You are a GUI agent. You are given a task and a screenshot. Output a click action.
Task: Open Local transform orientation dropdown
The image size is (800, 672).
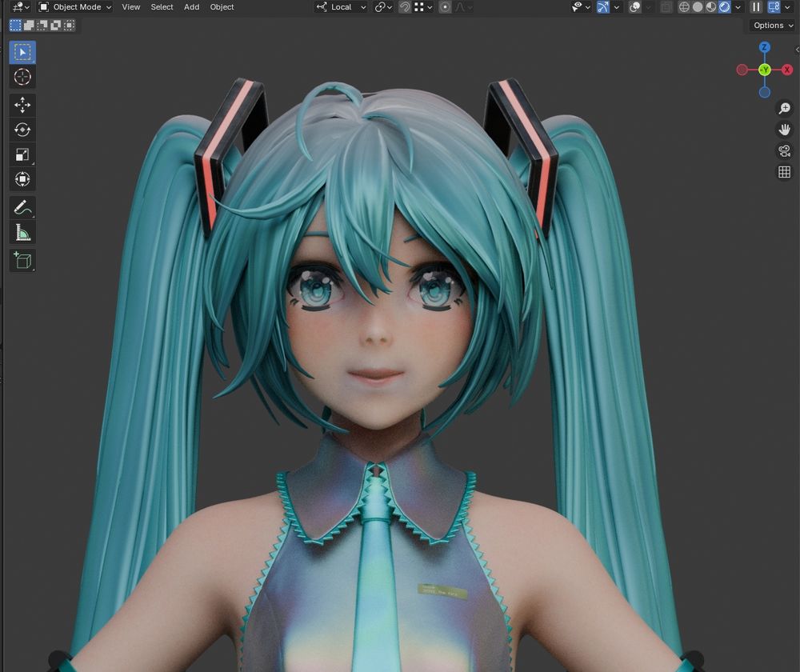pyautogui.click(x=341, y=7)
